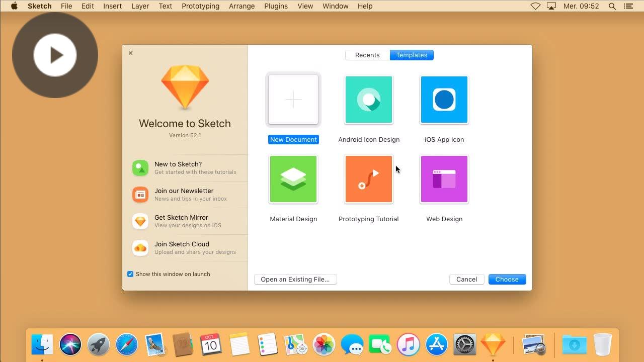Click Open an Existing File button

click(x=295, y=280)
